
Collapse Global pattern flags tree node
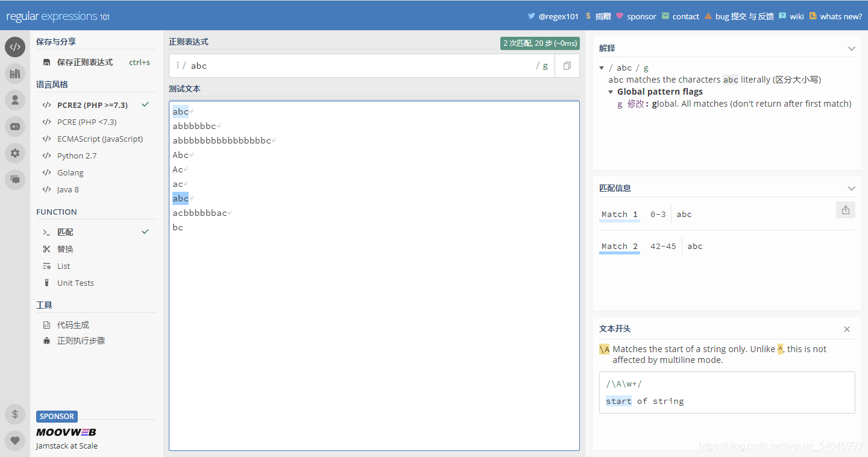[x=611, y=92]
